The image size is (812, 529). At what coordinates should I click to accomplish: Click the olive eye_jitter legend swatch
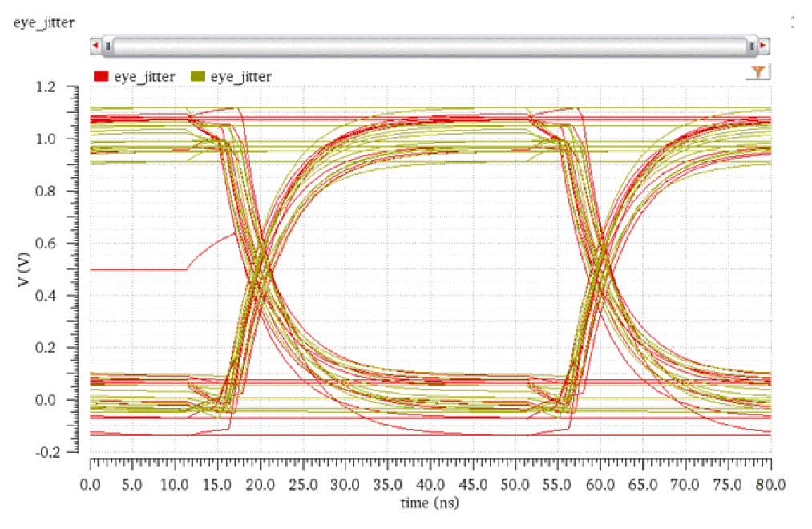coord(199,76)
